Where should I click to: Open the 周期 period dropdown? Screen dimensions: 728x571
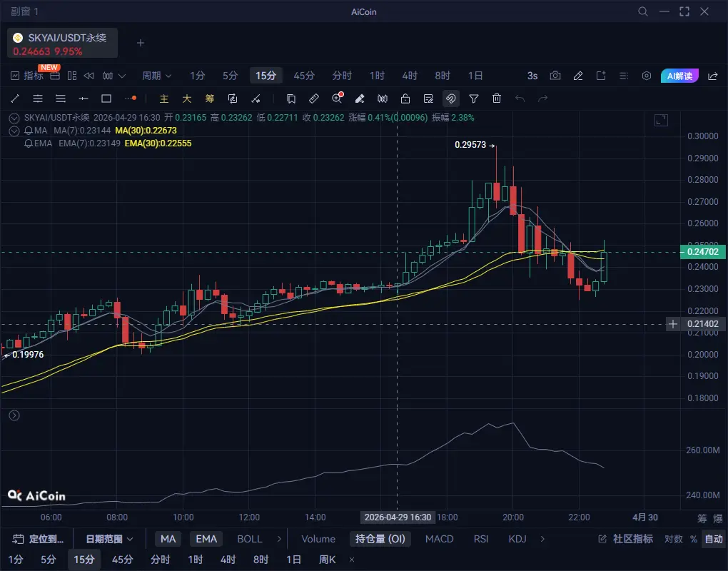[x=156, y=76]
